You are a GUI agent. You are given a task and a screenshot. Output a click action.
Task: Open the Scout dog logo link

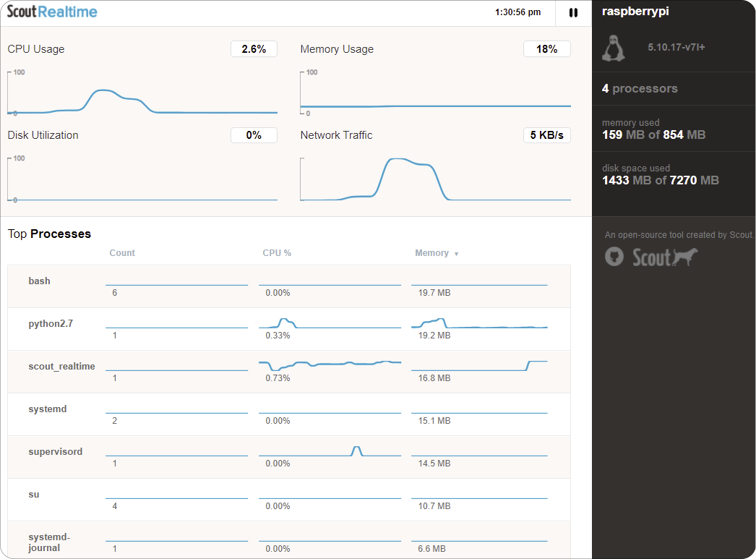click(x=665, y=257)
